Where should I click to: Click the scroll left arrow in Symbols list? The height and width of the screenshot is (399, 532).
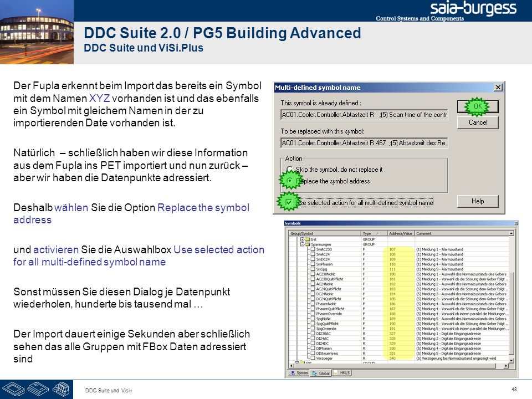(x=291, y=366)
